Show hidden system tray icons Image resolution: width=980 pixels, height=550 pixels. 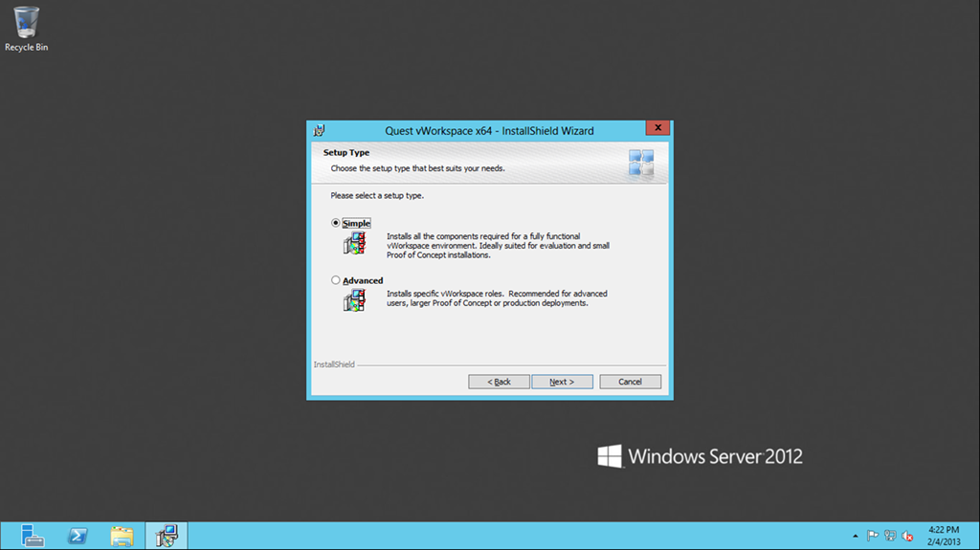coord(855,536)
